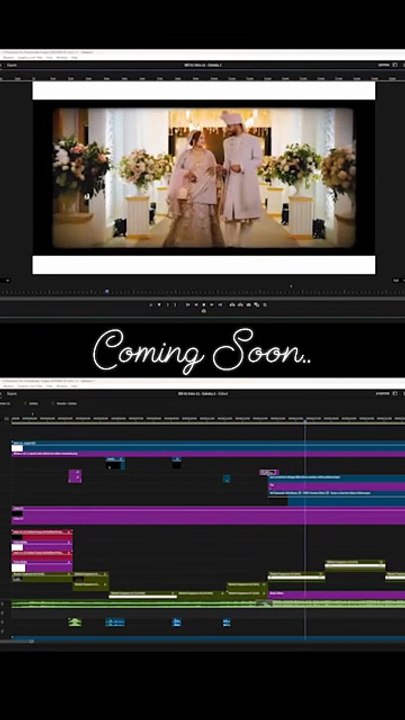405x720 pixels.
Task: Select the widest blue audio clip on the audio track
Action: 115,622
